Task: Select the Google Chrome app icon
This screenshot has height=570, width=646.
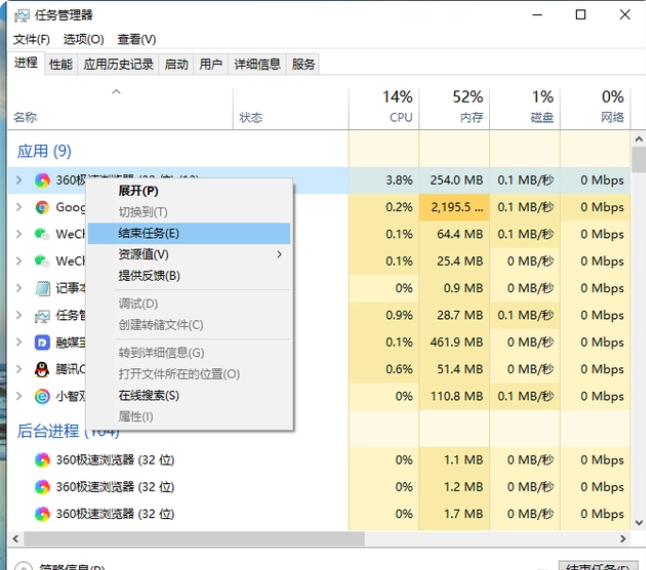Action: tap(42, 207)
